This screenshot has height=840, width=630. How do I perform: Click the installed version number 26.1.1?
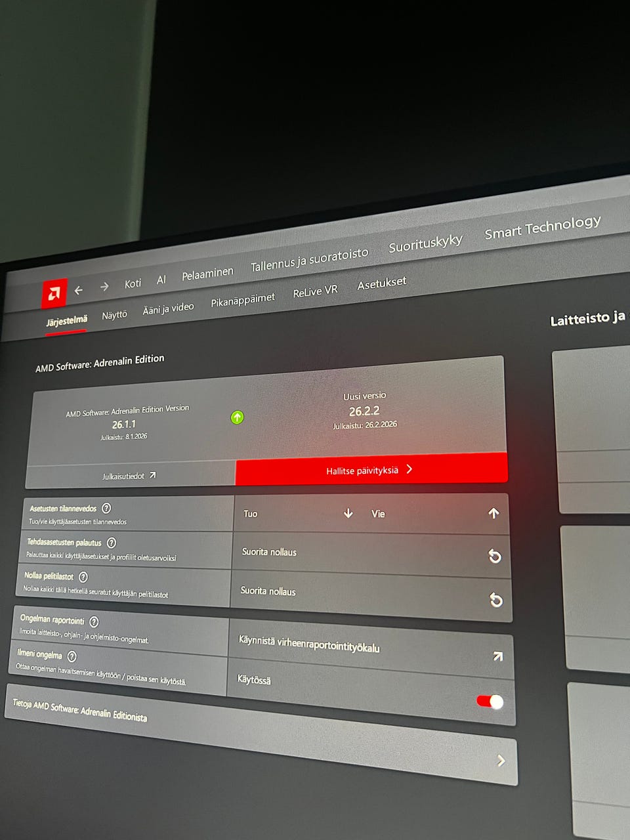[123, 425]
